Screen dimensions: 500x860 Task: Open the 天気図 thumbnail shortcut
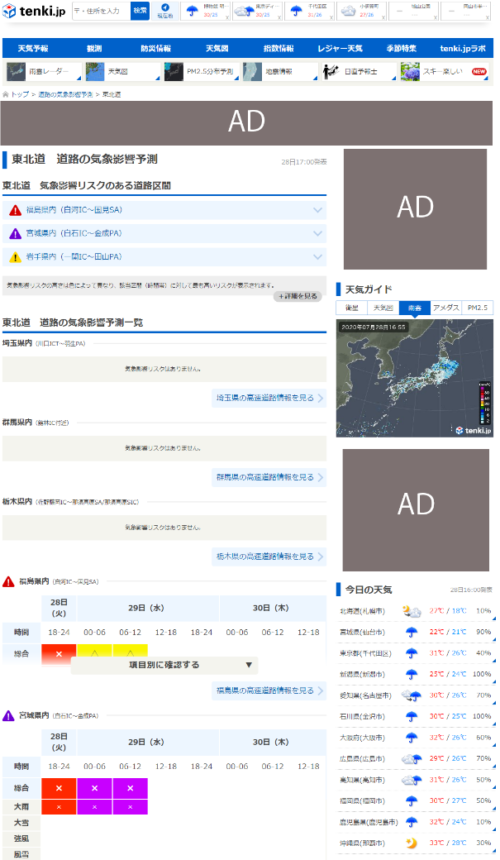tap(122, 71)
